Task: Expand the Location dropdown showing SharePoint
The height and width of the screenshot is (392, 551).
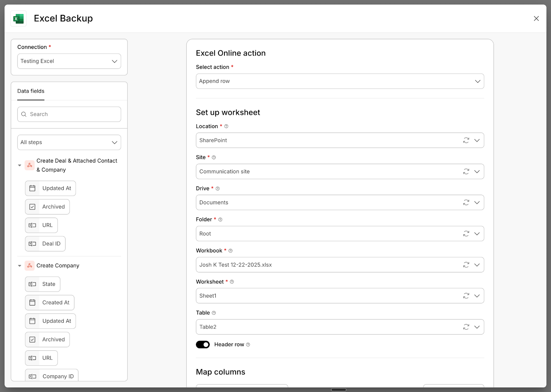Action: point(477,141)
